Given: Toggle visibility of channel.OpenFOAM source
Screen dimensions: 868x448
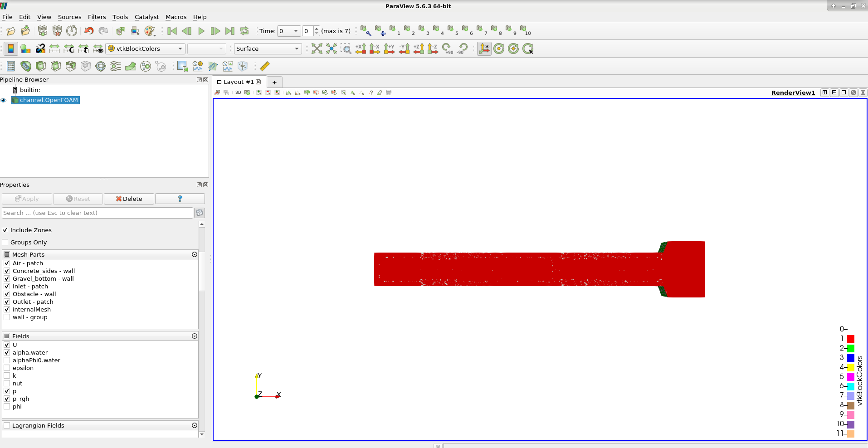Looking at the screenshot, I should point(4,100).
